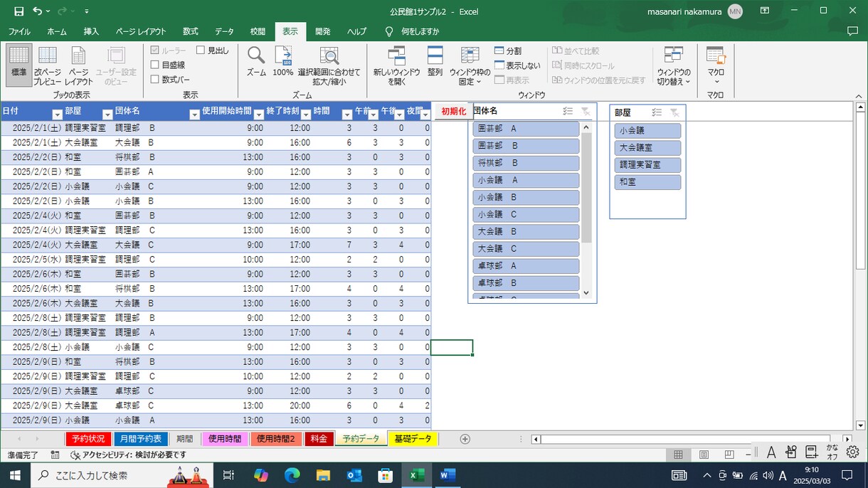868x488 pixels.
Task: Select Normal view icon in status bar
Action: click(x=678, y=455)
